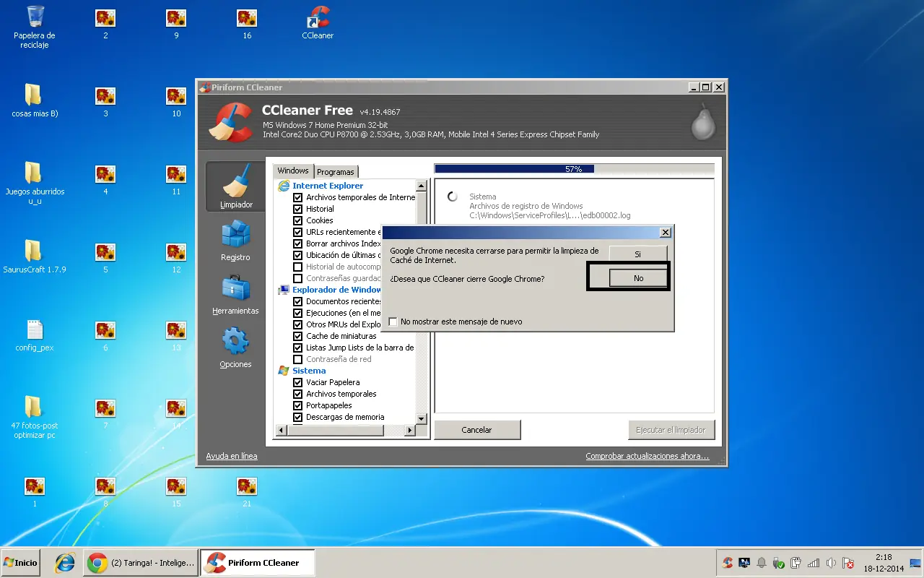Open the volume speaker tray icon
This screenshot has height=578, width=924.
[x=832, y=563]
